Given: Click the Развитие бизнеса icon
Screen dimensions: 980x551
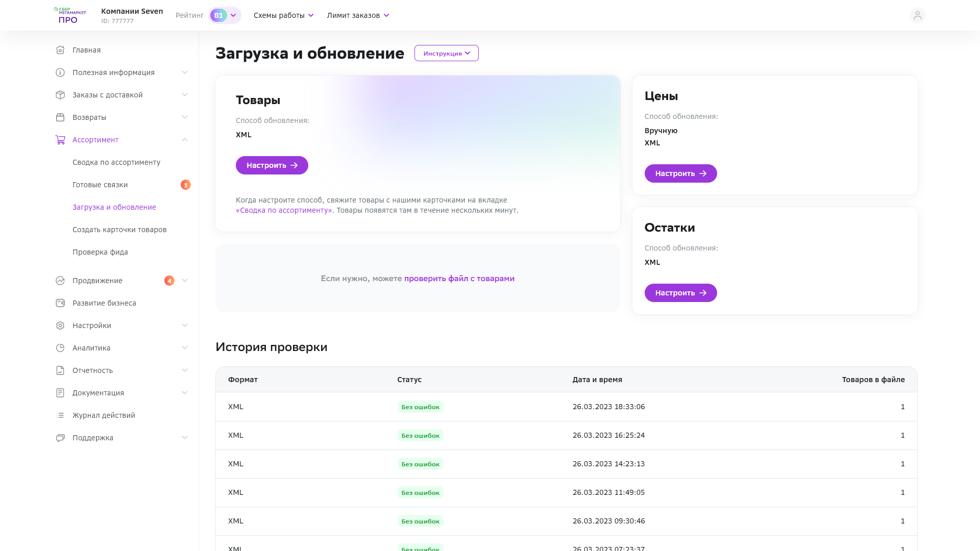Looking at the screenshot, I should point(60,303).
